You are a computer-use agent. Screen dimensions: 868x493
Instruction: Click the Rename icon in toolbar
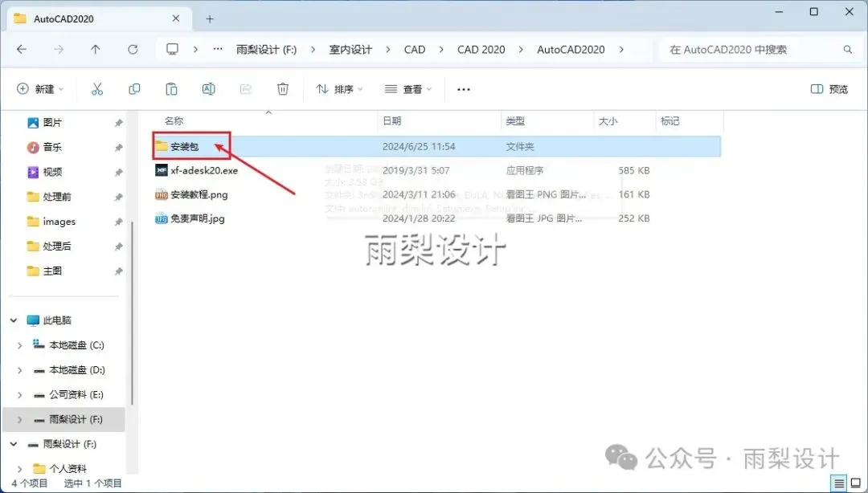(209, 89)
